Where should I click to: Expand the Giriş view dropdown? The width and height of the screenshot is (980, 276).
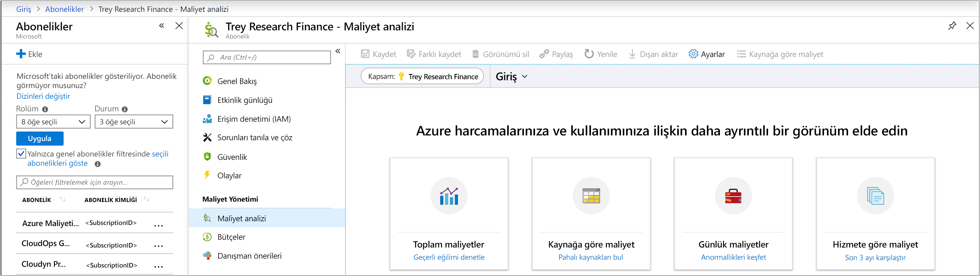point(512,77)
